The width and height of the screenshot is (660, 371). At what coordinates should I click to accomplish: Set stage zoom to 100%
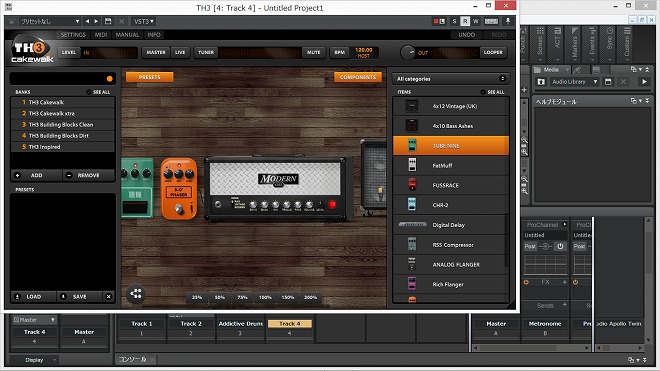point(265,297)
